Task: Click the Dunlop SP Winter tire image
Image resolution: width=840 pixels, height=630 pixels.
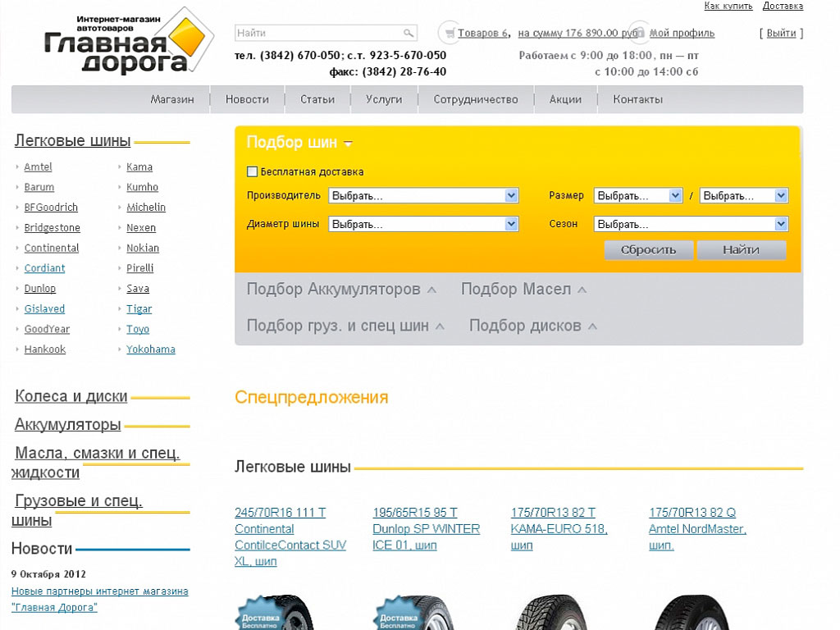Action: click(414, 612)
